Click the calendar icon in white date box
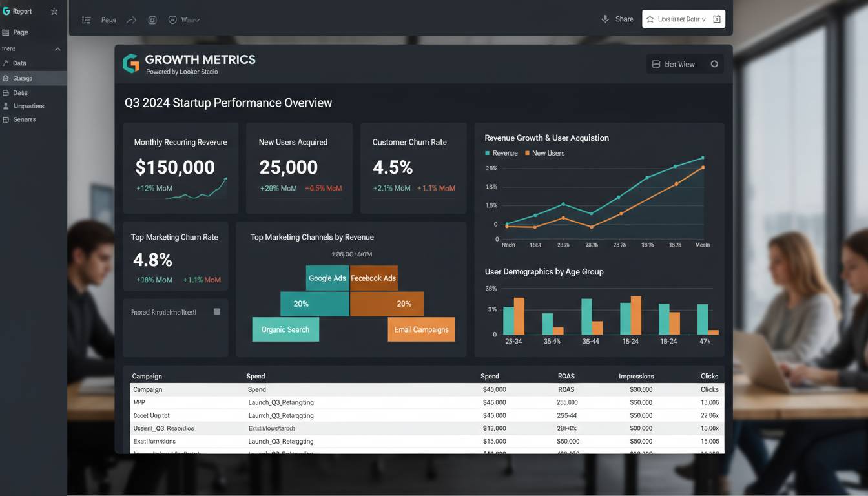This screenshot has width=868, height=496. (716, 19)
